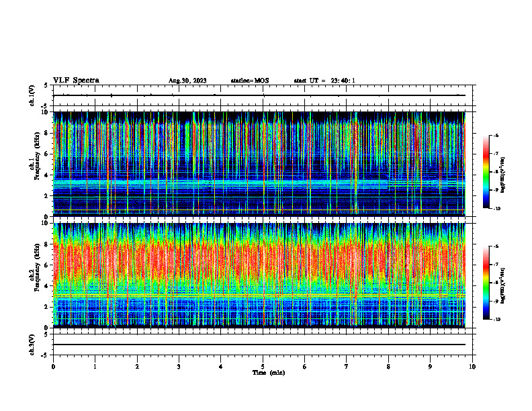Select the "6" kHz tick of ch.1 spectrogram
This screenshot has height=411, width=532.
click(47, 154)
